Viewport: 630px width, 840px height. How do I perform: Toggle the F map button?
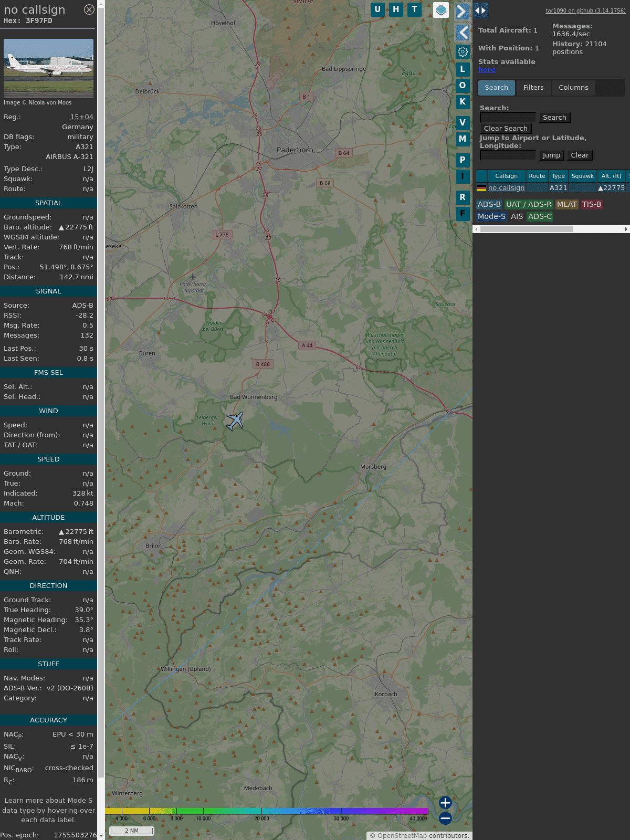(x=463, y=214)
